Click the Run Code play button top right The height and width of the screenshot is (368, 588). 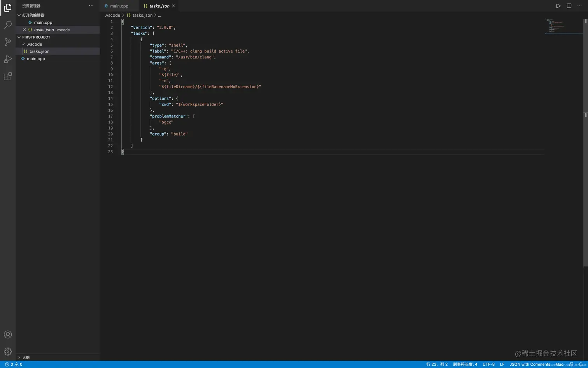click(558, 6)
